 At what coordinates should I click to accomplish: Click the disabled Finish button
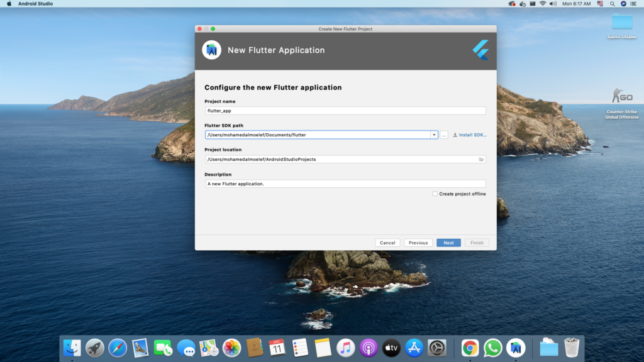click(477, 243)
